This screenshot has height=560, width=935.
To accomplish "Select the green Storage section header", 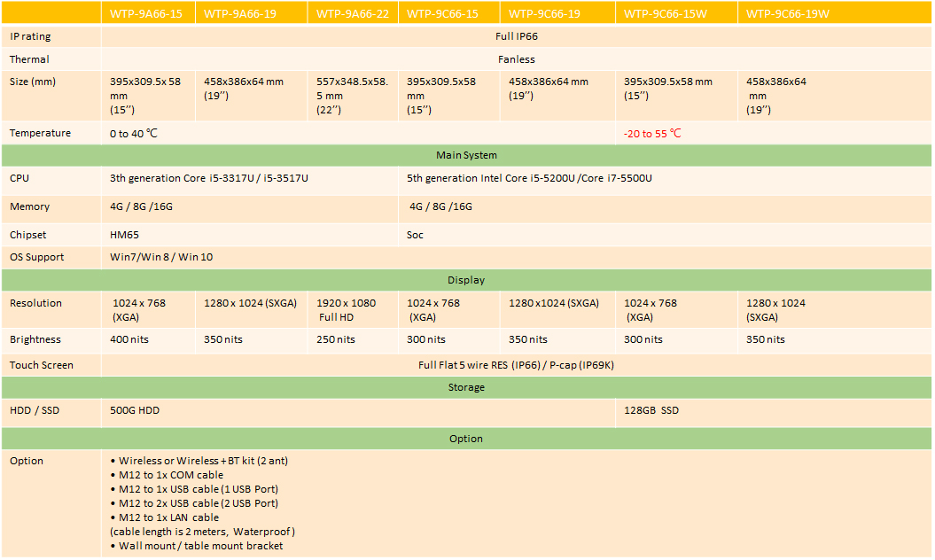I will (466, 387).
